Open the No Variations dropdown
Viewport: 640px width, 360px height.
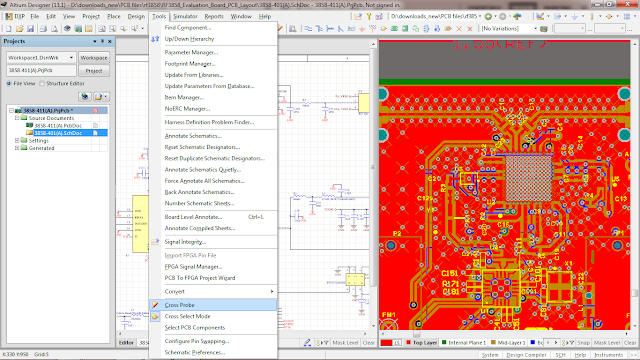pyautogui.click(x=536, y=29)
